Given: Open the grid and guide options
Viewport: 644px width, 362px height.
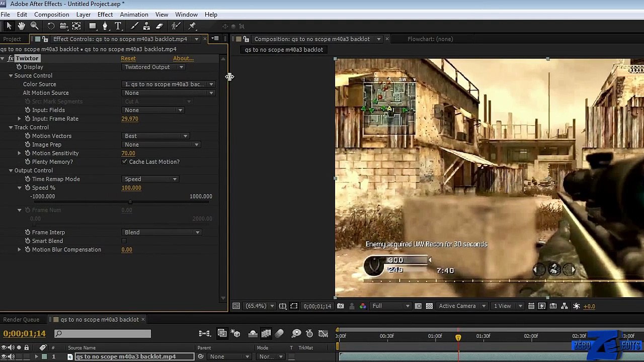Looking at the screenshot, I should point(283,306).
